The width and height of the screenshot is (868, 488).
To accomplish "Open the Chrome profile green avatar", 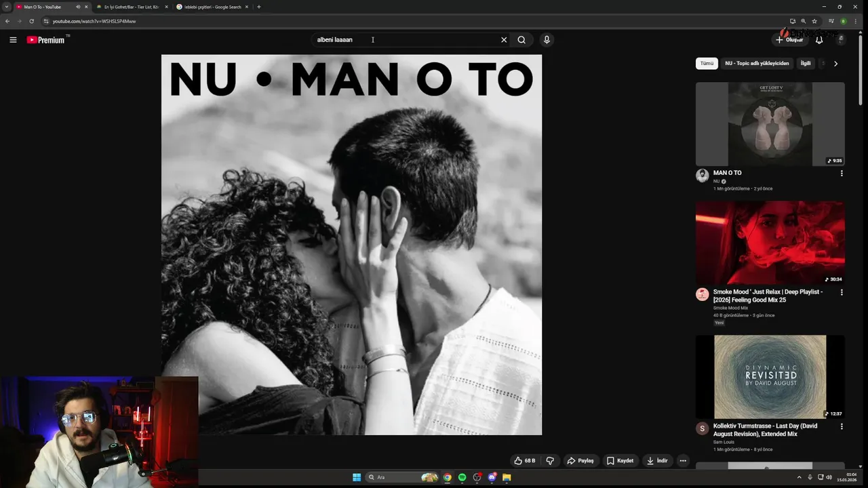I will [x=844, y=21].
